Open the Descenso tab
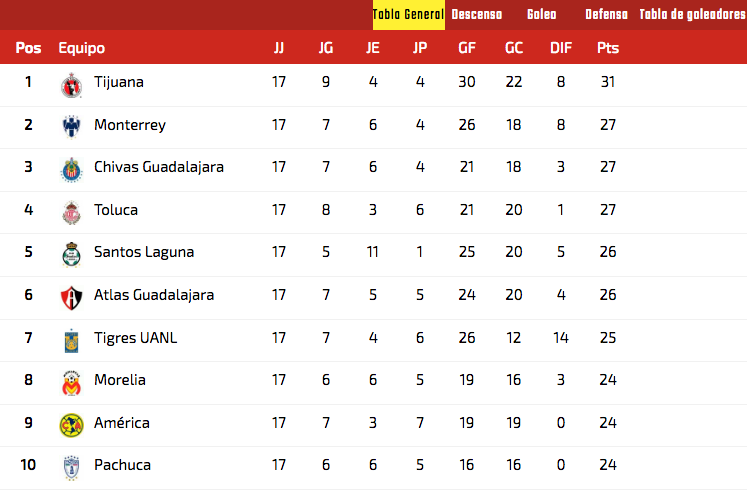Image resolution: width=747 pixels, height=490 pixels. [x=477, y=15]
